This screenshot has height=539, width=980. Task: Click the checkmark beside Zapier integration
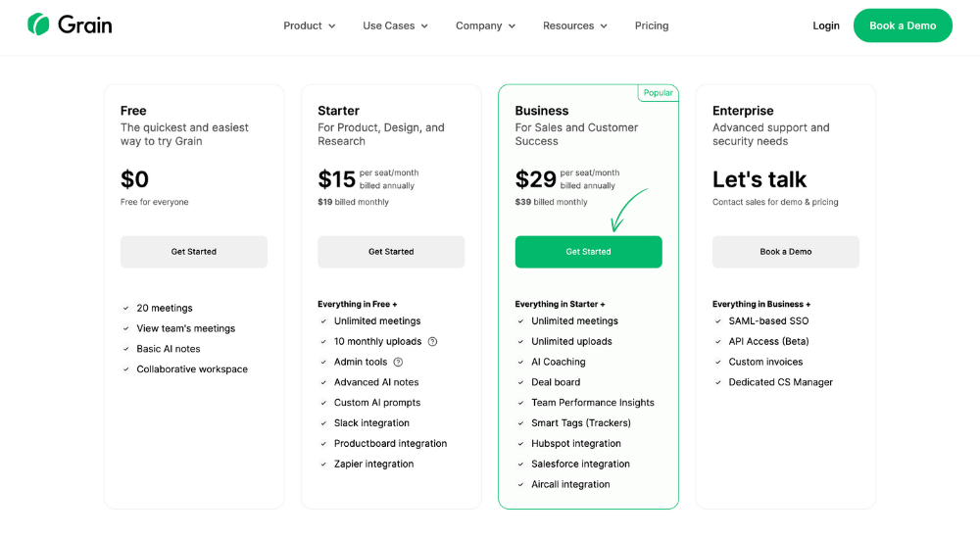pyautogui.click(x=323, y=464)
